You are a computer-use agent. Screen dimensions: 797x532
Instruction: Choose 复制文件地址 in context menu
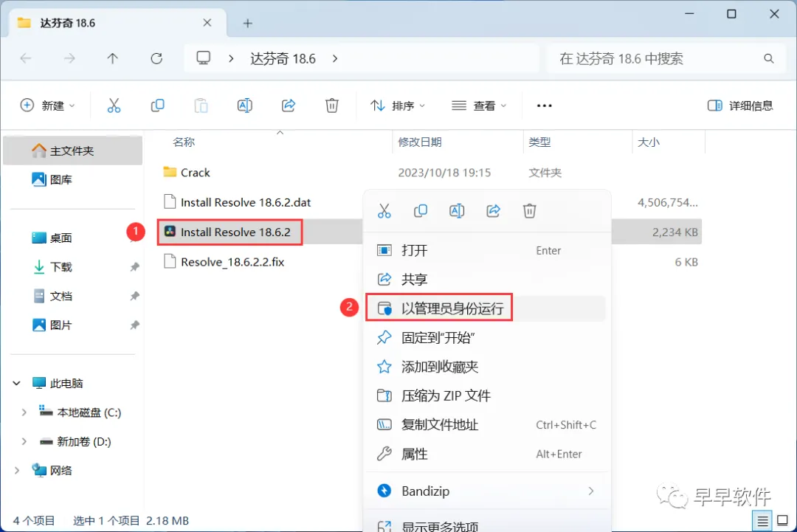(487, 424)
